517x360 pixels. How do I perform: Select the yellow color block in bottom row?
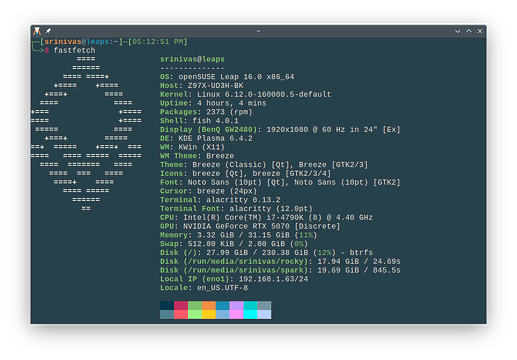point(209,314)
